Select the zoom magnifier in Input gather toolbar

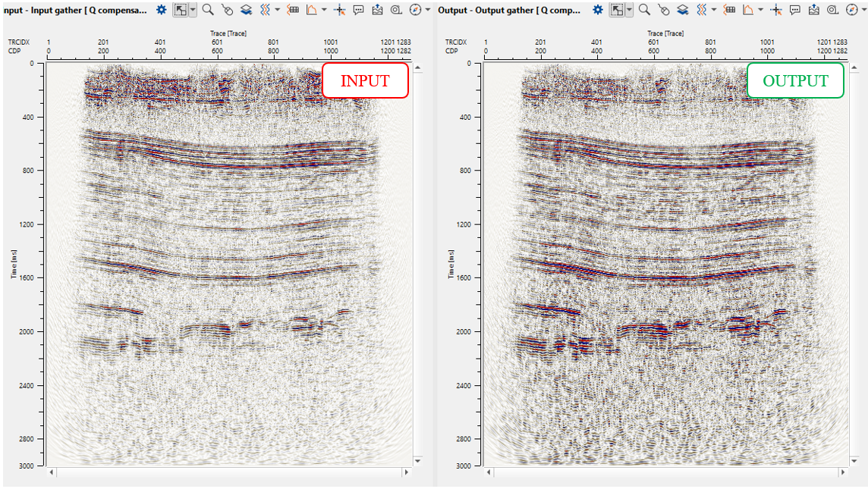coord(208,10)
